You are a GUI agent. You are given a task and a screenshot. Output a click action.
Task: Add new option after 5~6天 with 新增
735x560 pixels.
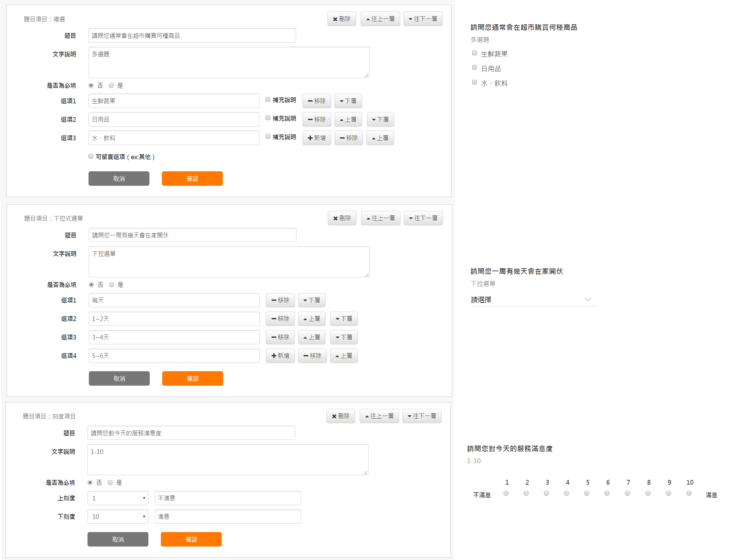tap(280, 356)
